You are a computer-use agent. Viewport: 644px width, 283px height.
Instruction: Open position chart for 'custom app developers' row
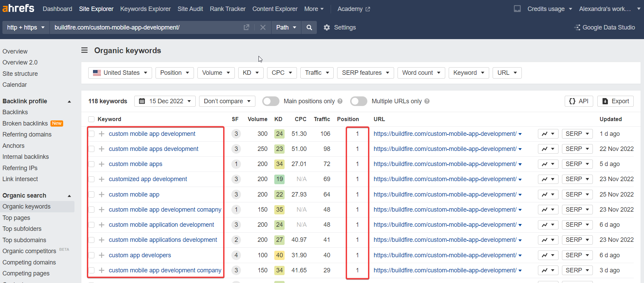click(x=548, y=255)
